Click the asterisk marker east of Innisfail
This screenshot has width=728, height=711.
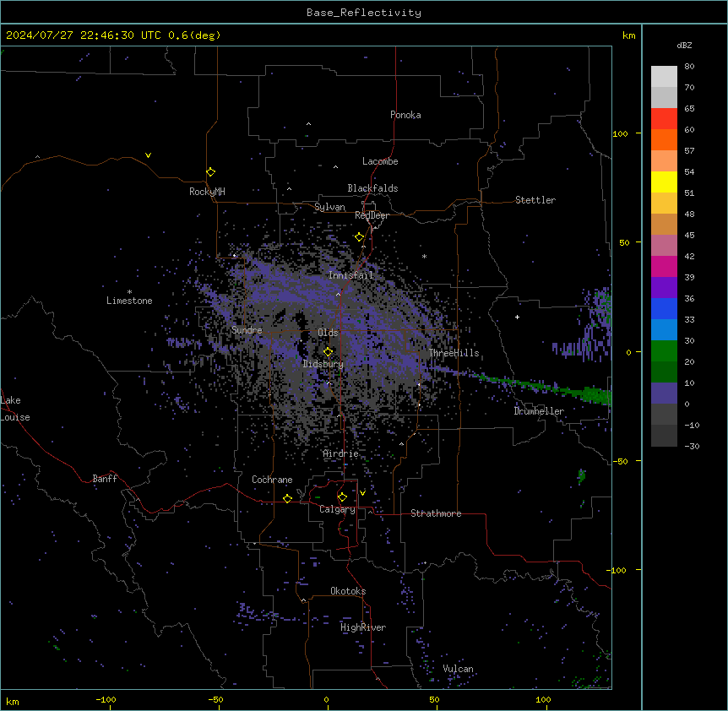coord(424,256)
